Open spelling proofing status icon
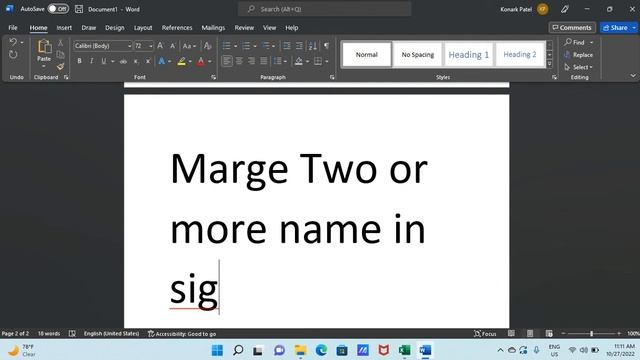 pos(72,333)
